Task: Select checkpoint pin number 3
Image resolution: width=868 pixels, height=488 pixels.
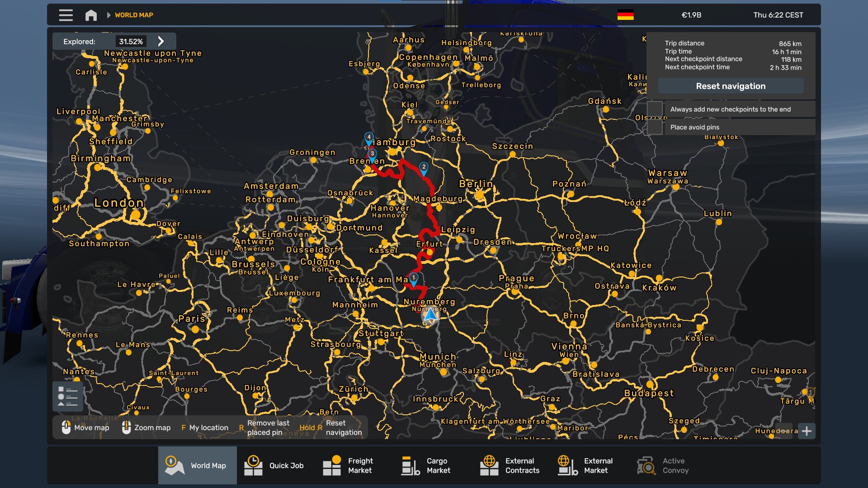Action: (372, 155)
